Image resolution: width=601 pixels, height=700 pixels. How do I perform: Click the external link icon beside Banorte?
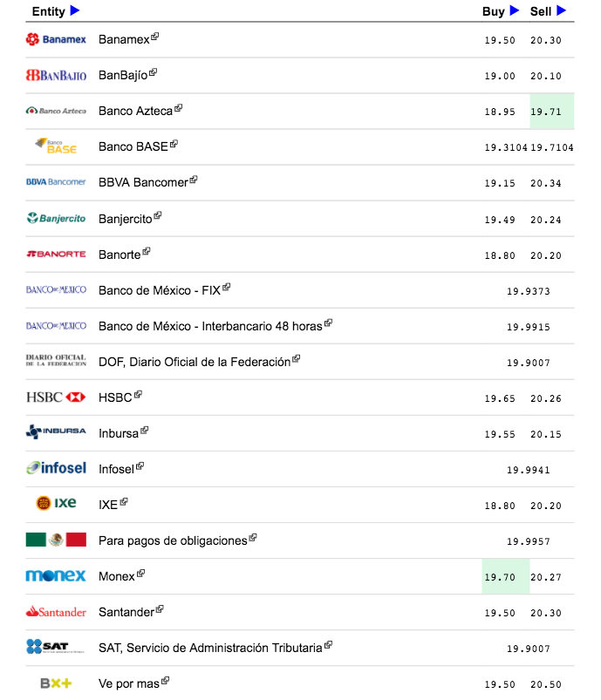click(x=147, y=251)
